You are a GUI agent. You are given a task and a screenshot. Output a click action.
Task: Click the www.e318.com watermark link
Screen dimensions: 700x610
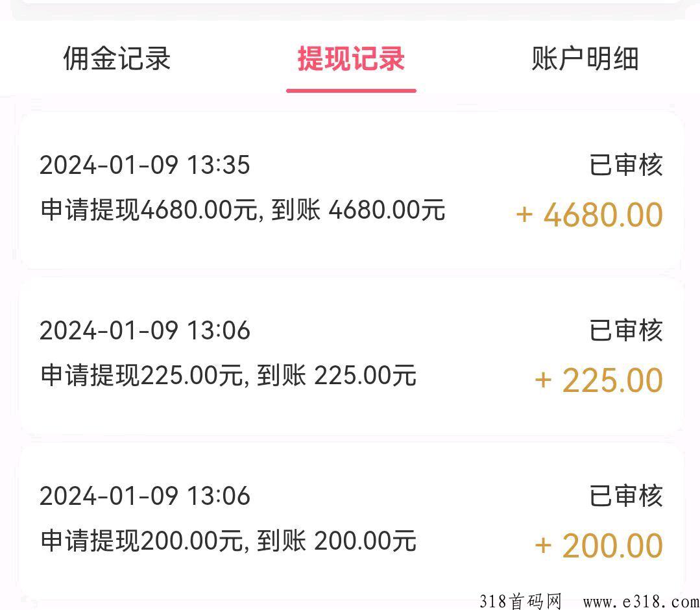pyautogui.click(x=641, y=602)
